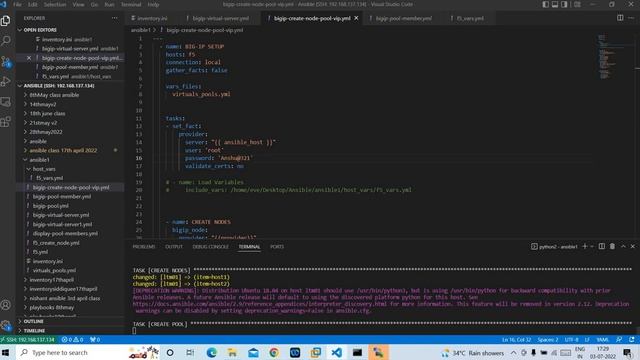Open the Explorer view in activity bar
640x360 pixels.
[6, 20]
